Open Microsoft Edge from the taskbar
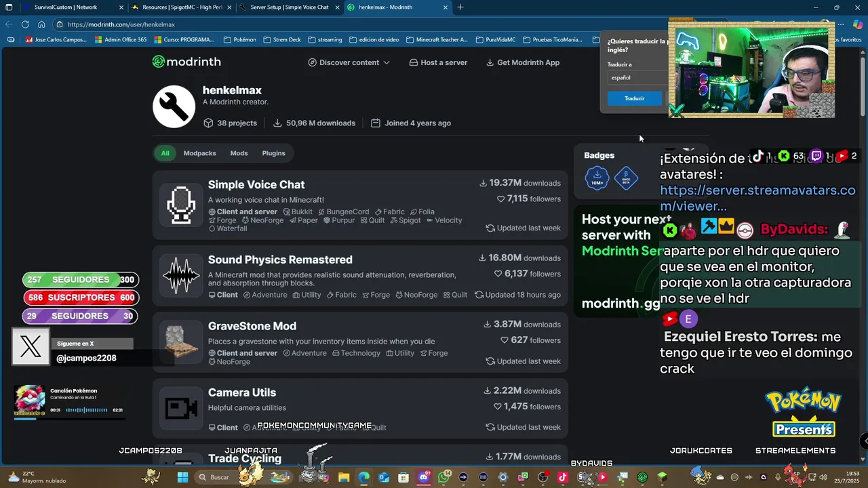The image size is (868, 488). point(363,477)
